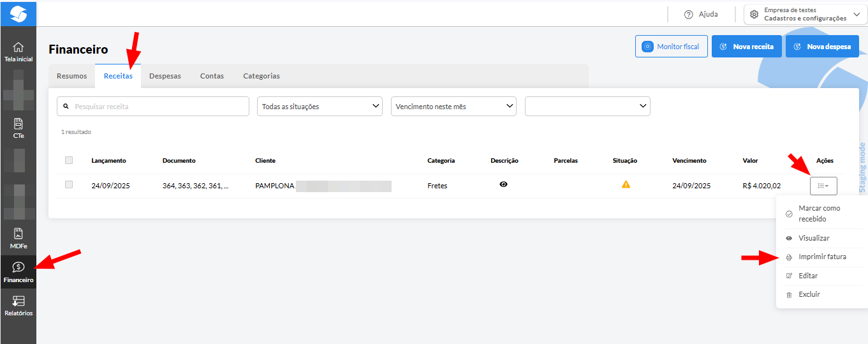Toggle the select-all checkbox in table header
Viewport: 868px width, 344px height.
click(x=69, y=160)
